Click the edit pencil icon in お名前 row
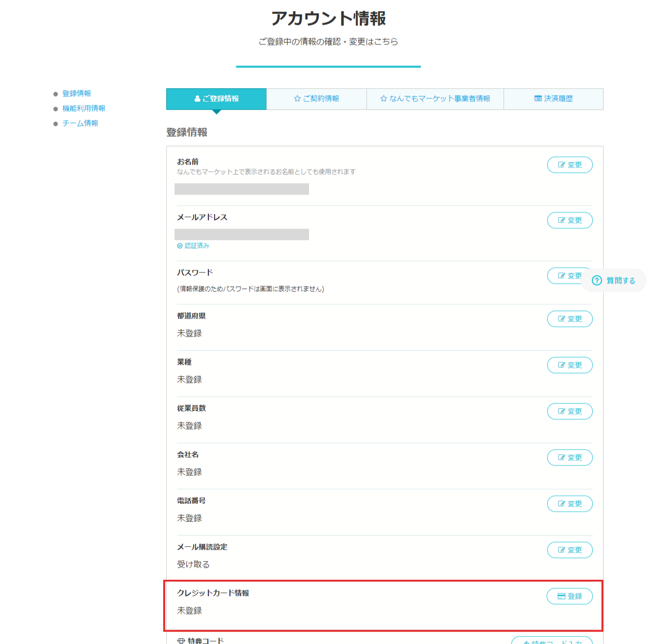The width and height of the screenshot is (657, 644). [562, 165]
